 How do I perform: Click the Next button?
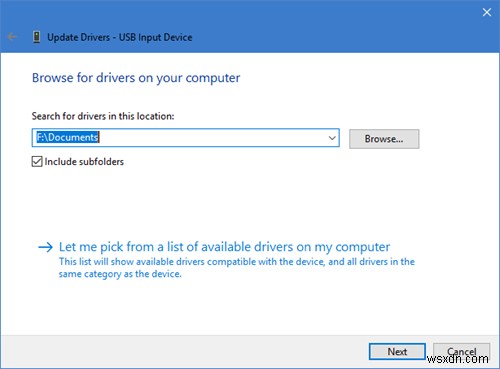tap(397, 352)
